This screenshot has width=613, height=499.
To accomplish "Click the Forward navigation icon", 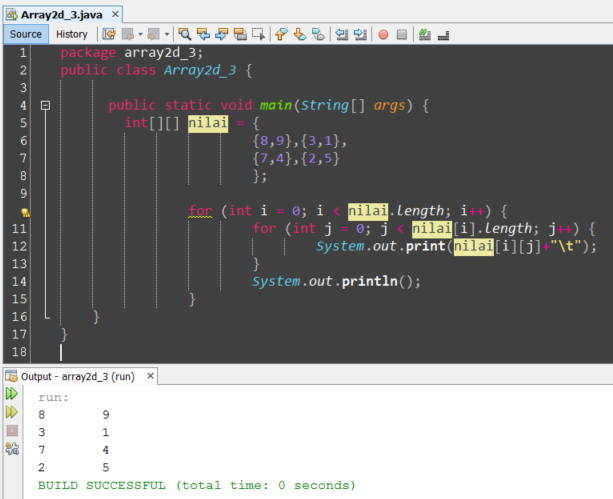I will [x=153, y=34].
